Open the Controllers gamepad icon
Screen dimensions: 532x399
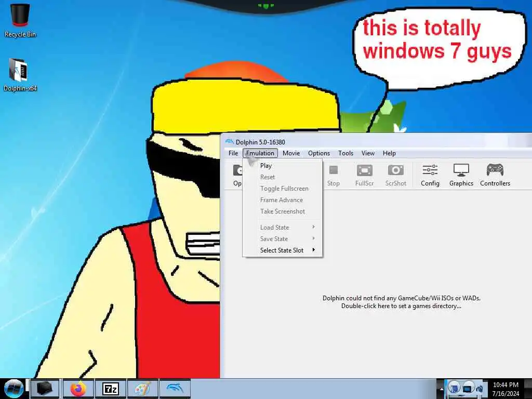[495, 176]
